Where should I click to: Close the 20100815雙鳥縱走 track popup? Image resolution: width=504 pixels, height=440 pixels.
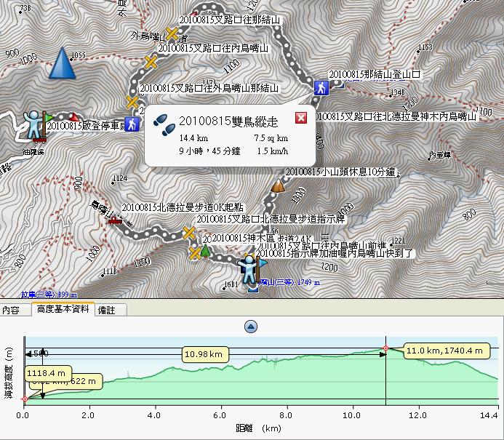pyautogui.click(x=301, y=119)
